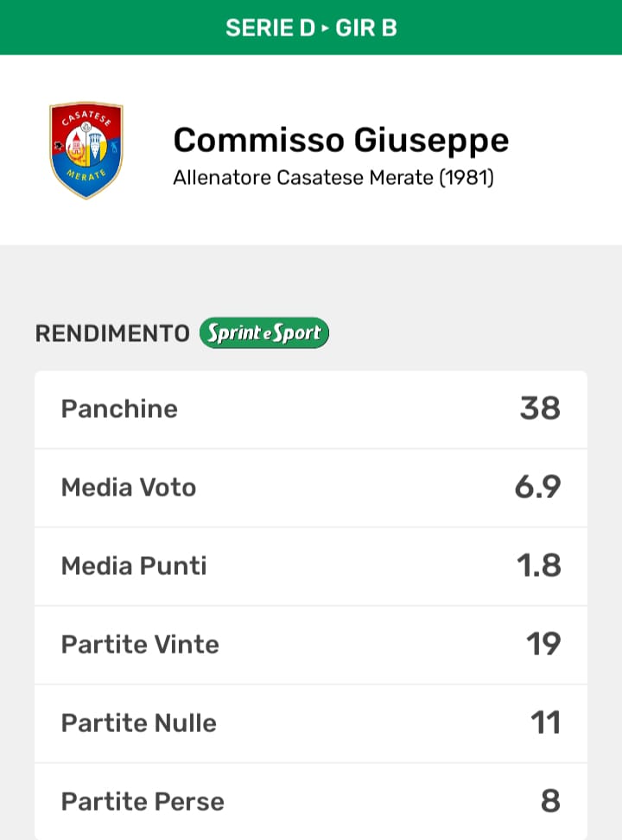622x840 pixels.
Task: Click the coach name Commisso Giuseppe
Action: [340, 140]
